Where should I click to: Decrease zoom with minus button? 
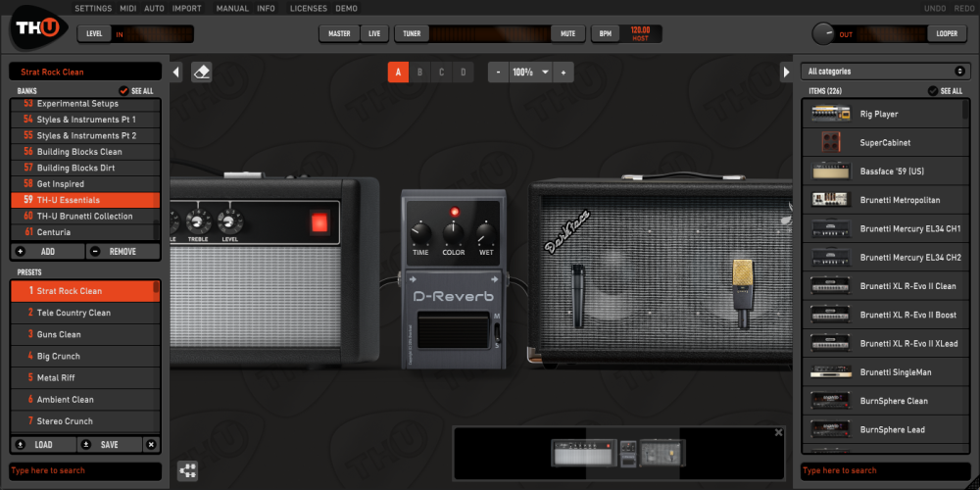click(x=498, y=73)
